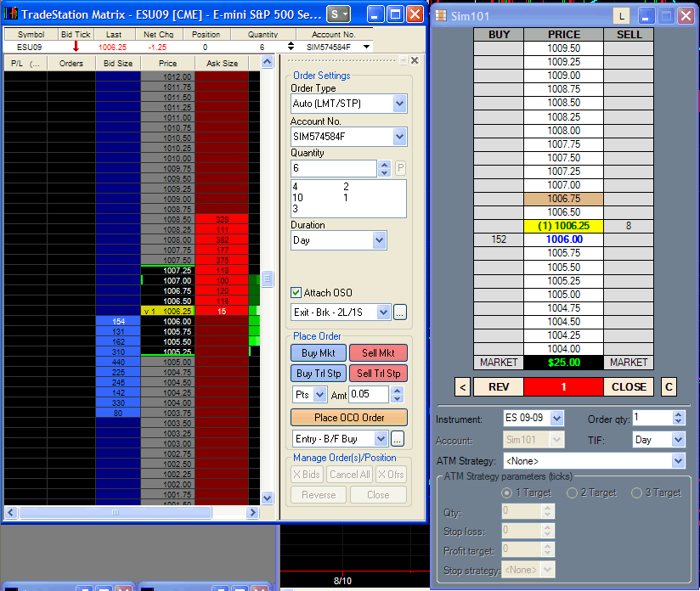Open Instrument ES 09-09 dropdown
The height and width of the screenshot is (591, 700).
(556, 419)
